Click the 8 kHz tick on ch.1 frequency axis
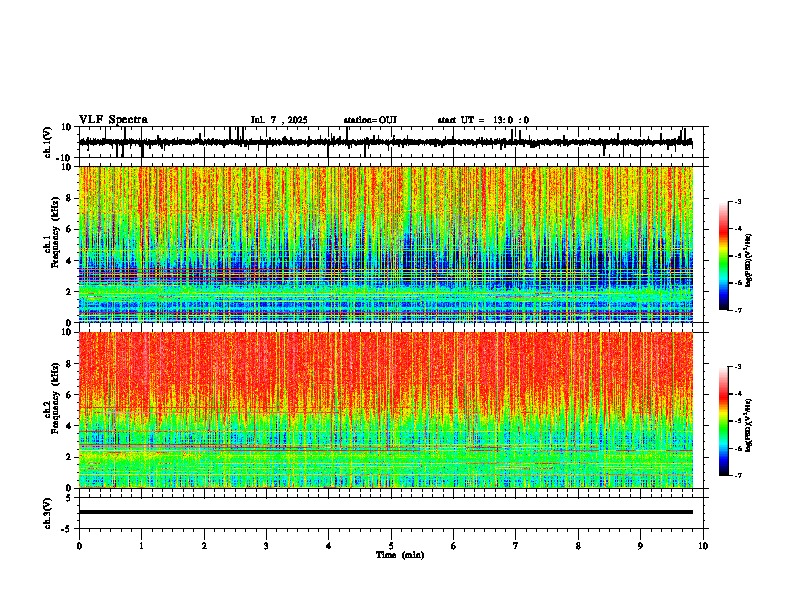This screenshot has width=792, height=612. (69, 198)
